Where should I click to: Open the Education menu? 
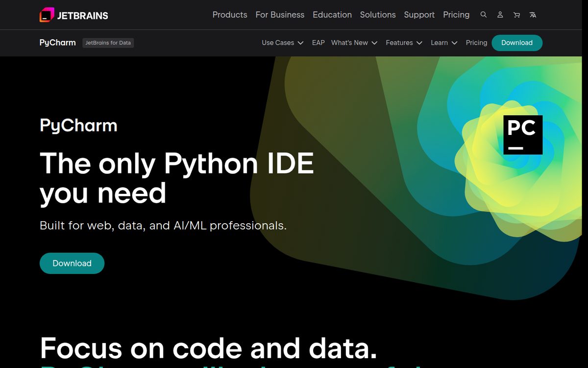coord(332,15)
